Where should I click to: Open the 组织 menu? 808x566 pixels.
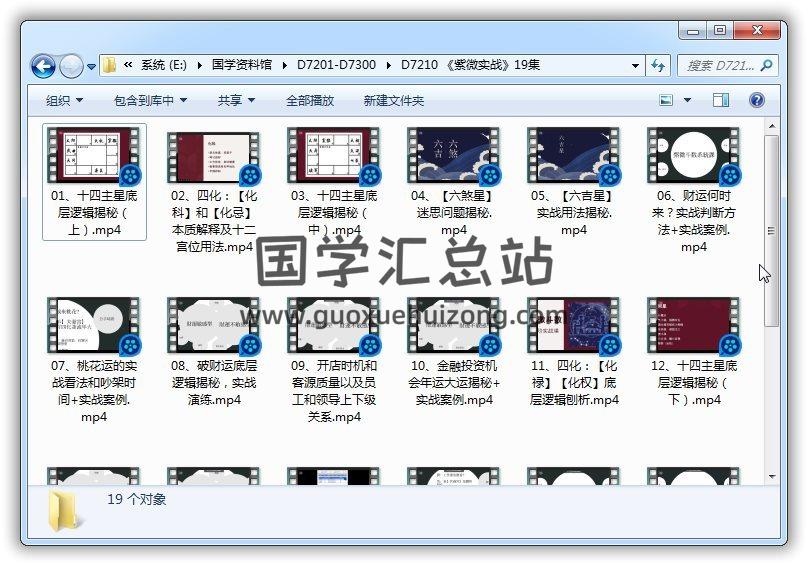click(x=64, y=101)
